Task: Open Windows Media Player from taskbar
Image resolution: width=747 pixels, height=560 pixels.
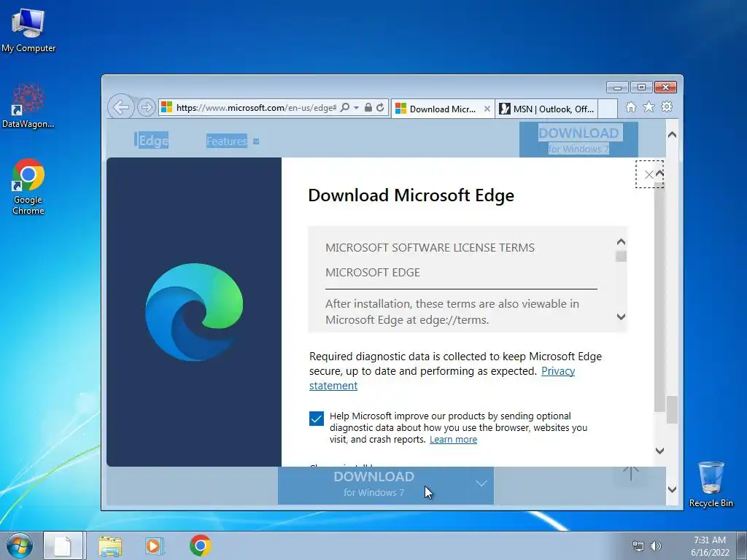Action: pos(154,545)
